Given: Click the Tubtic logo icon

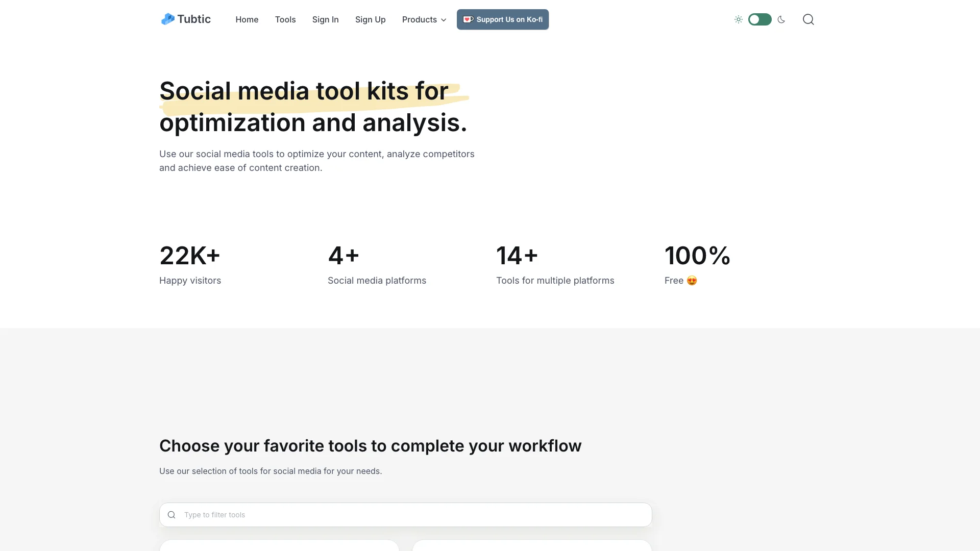Looking at the screenshot, I should click(168, 19).
